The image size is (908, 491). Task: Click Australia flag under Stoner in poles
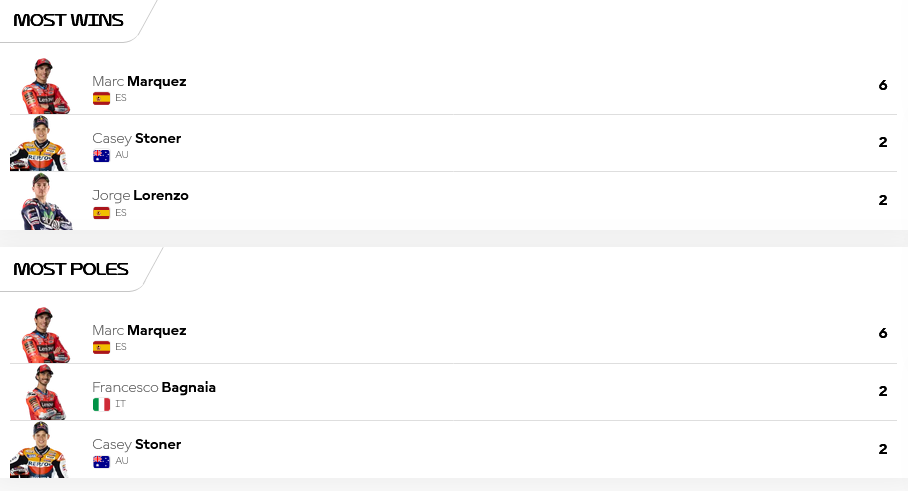coord(101,461)
